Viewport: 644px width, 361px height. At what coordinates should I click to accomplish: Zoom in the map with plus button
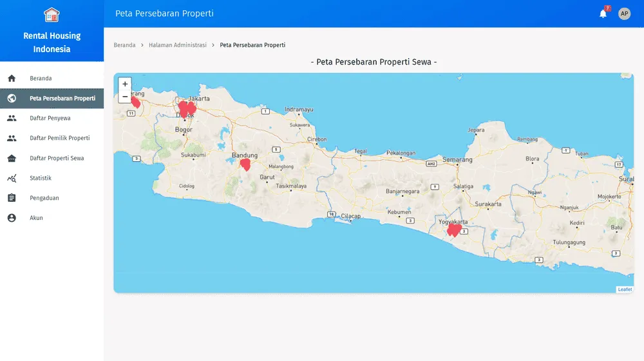point(125,84)
